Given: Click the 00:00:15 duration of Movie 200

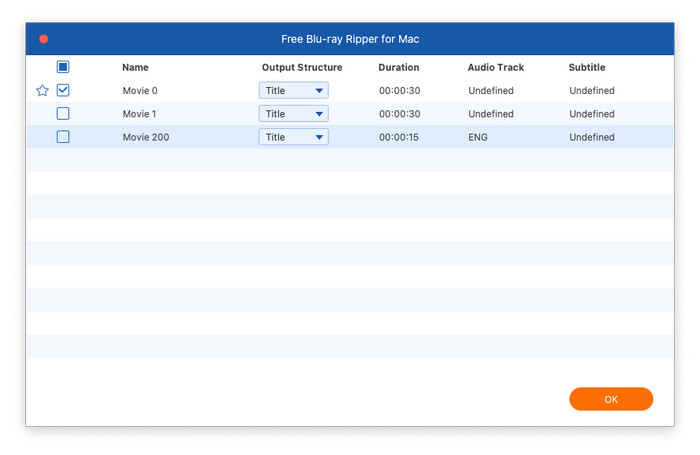Looking at the screenshot, I should (x=398, y=137).
